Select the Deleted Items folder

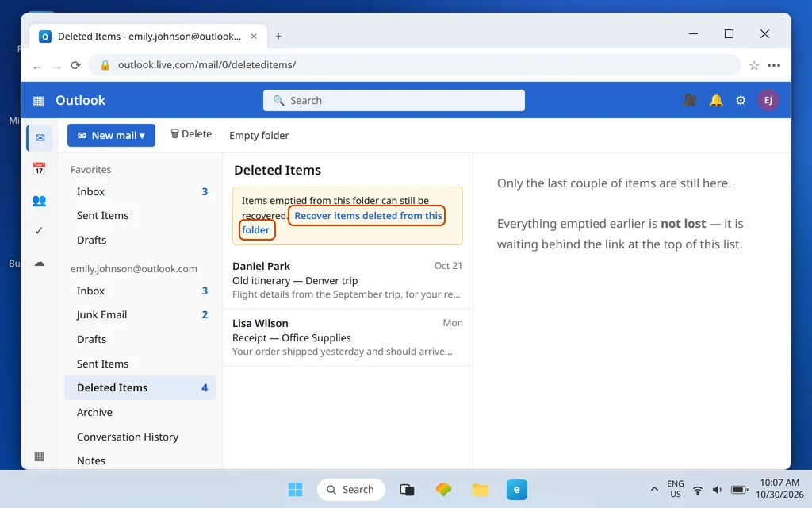pos(140,387)
